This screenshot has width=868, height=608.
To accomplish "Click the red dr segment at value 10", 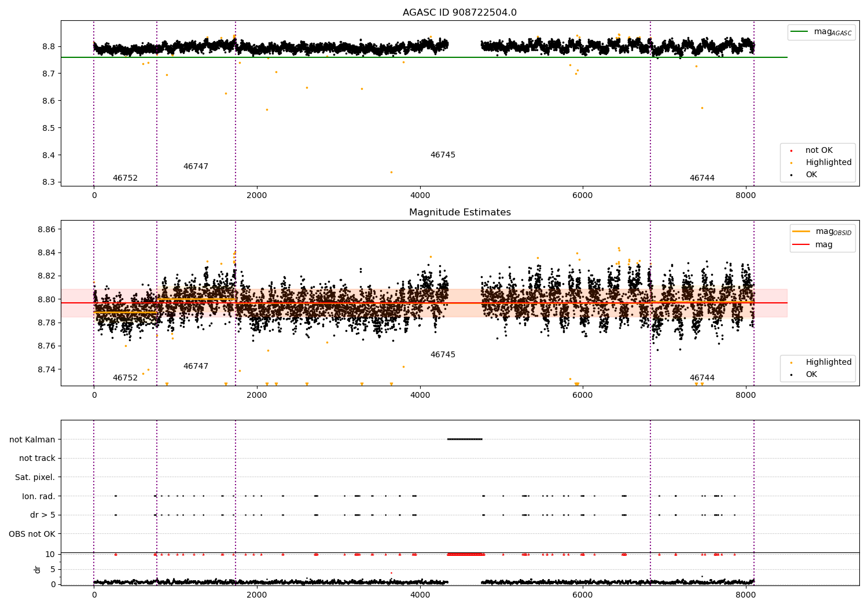I will [466, 554].
